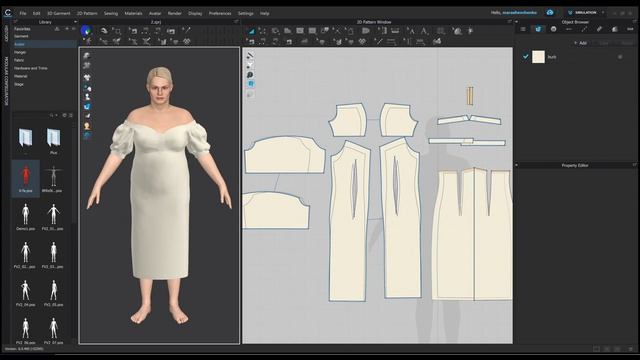Open the Button tab icon in Object Browser

point(553,29)
